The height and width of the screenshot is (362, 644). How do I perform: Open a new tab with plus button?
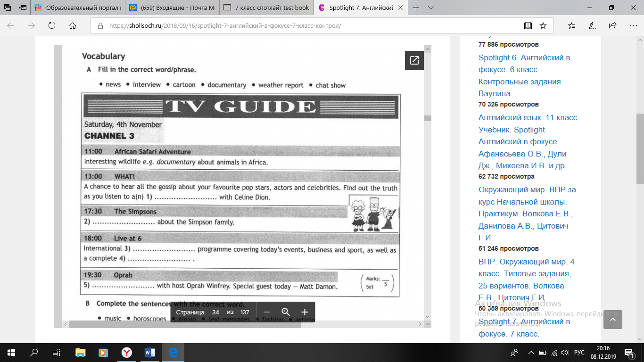tap(416, 8)
